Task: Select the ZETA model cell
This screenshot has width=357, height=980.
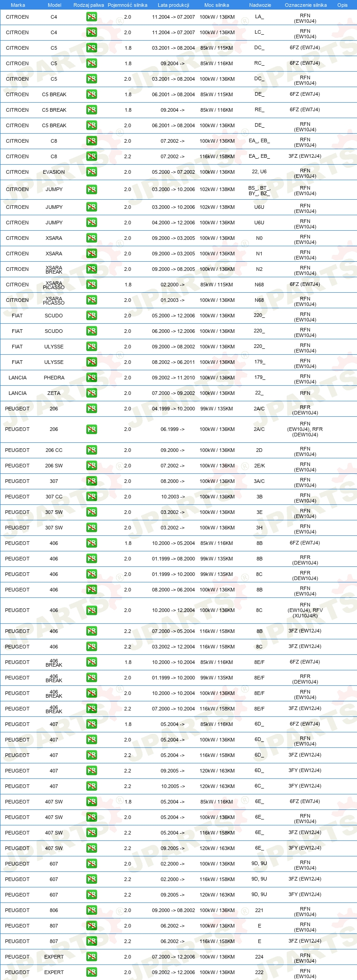Action: click(54, 393)
